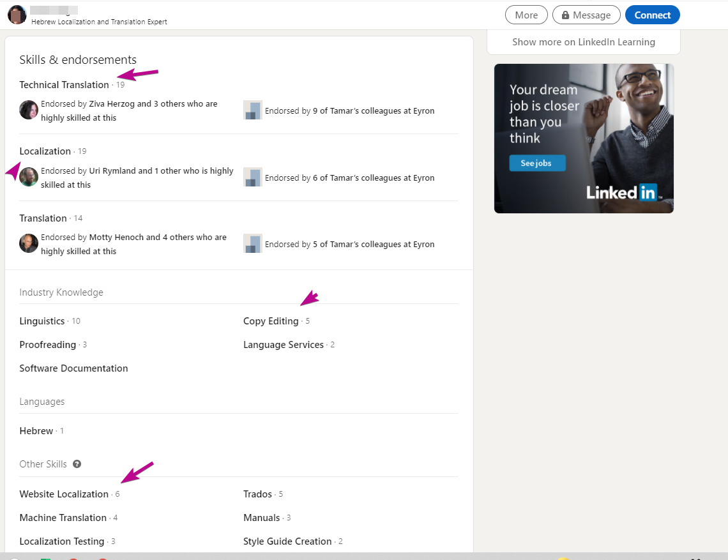
Task: Open the Language Services skill
Action: pos(283,345)
